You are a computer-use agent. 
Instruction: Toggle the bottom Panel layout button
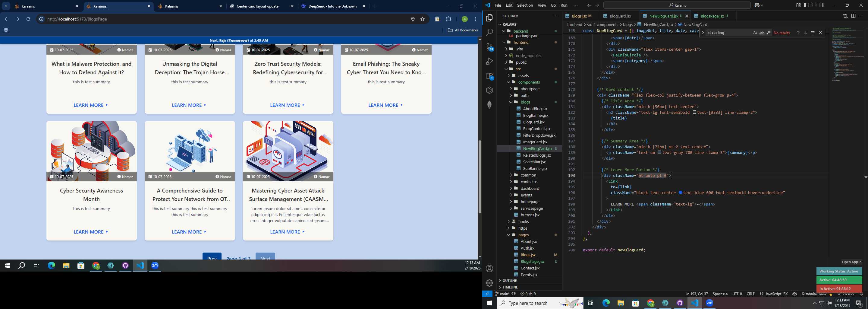pyautogui.click(x=814, y=5)
